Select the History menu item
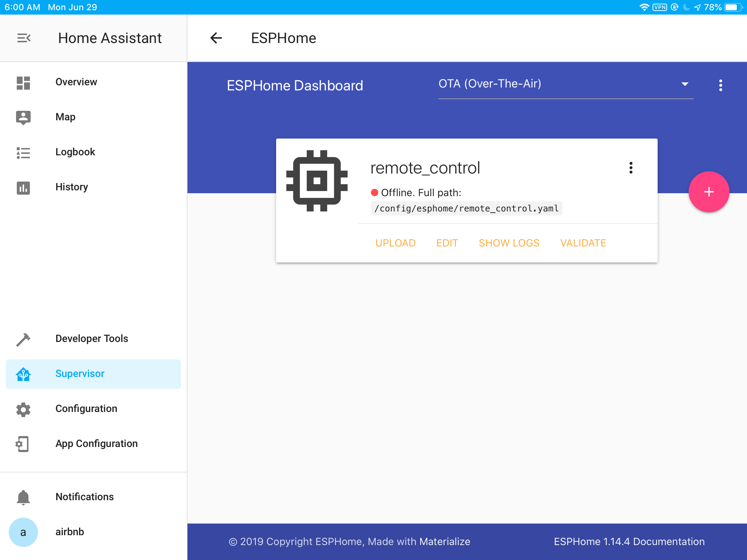Viewport: 747px width, 560px height. (x=93, y=187)
